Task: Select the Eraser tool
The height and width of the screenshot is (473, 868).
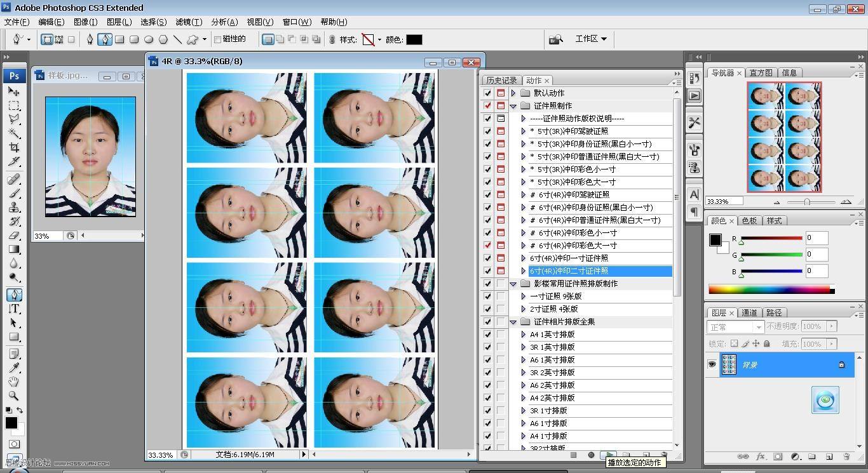Action: coord(14,236)
